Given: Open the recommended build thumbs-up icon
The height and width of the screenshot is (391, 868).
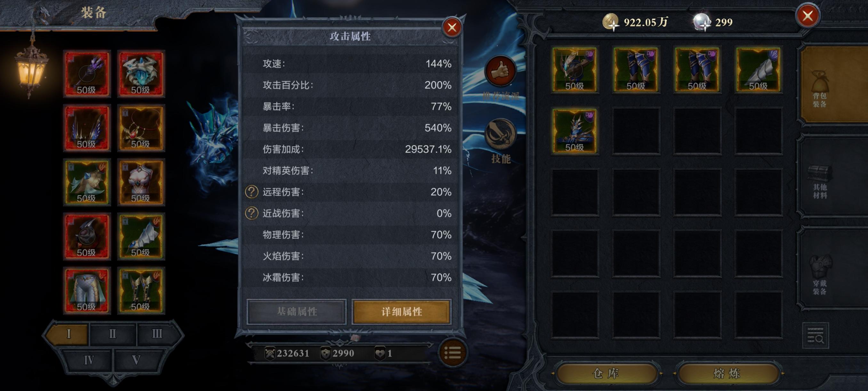Looking at the screenshot, I should (500, 71).
